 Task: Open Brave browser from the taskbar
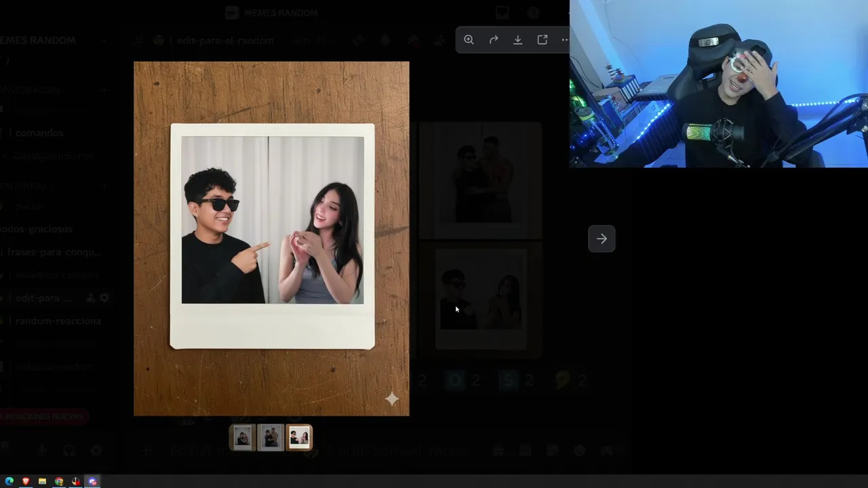pyautogui.click(x=26, y=481)
